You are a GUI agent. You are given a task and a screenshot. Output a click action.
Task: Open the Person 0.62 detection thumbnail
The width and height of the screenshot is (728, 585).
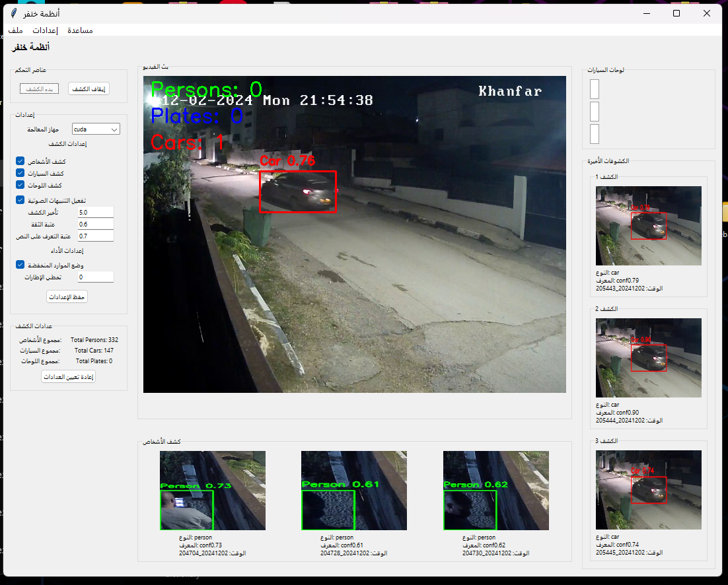click(496, 491)
